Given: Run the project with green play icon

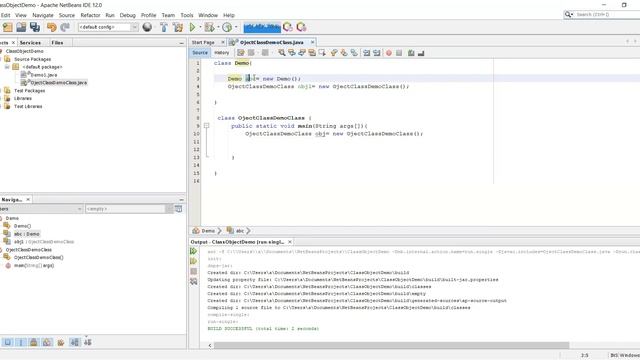Looking at the screenshot, I should click(192, 27).
